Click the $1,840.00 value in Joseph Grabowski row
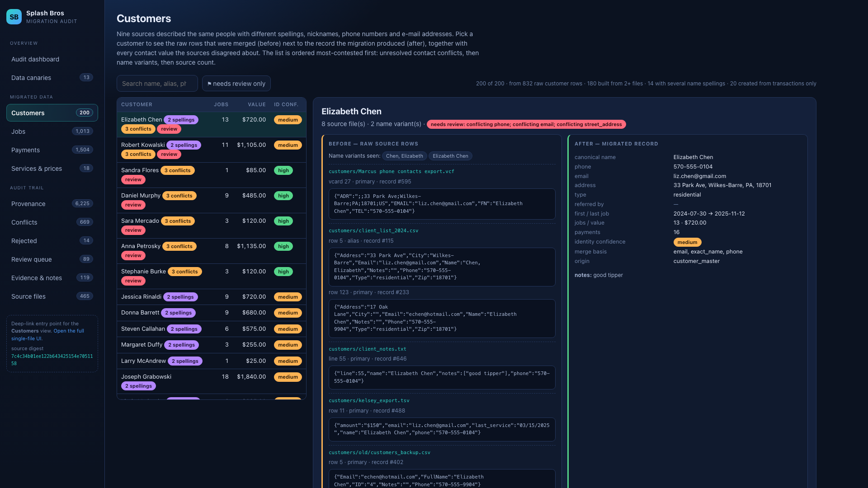Screen dimensions: 868x488 251,377
